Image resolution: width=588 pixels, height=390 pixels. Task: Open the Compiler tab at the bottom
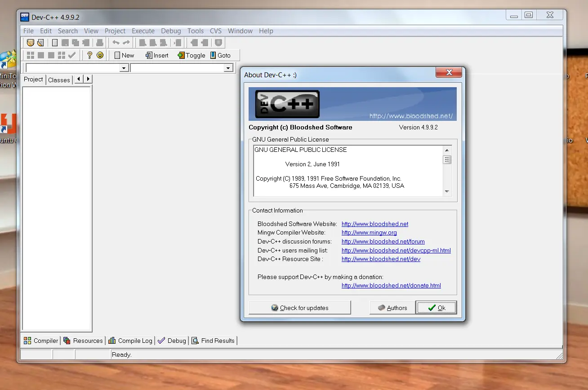pyautogui.click(x=41, y=341)
